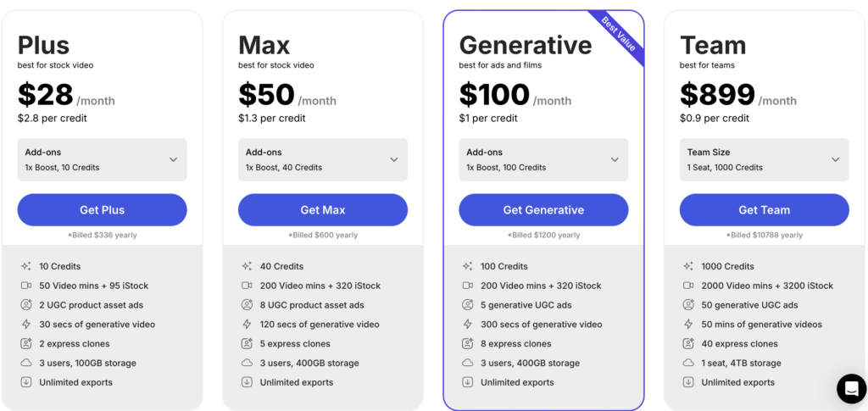868x411 pixels.
Task: Click the Best Value ribbon badge
Action: tap(618, 35)
